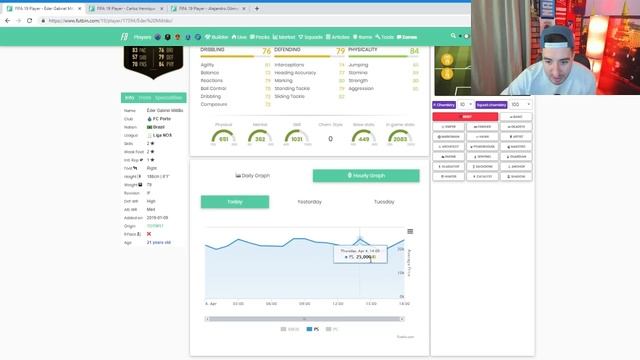Open the Packs menu in the navbar

pos(260,37)
